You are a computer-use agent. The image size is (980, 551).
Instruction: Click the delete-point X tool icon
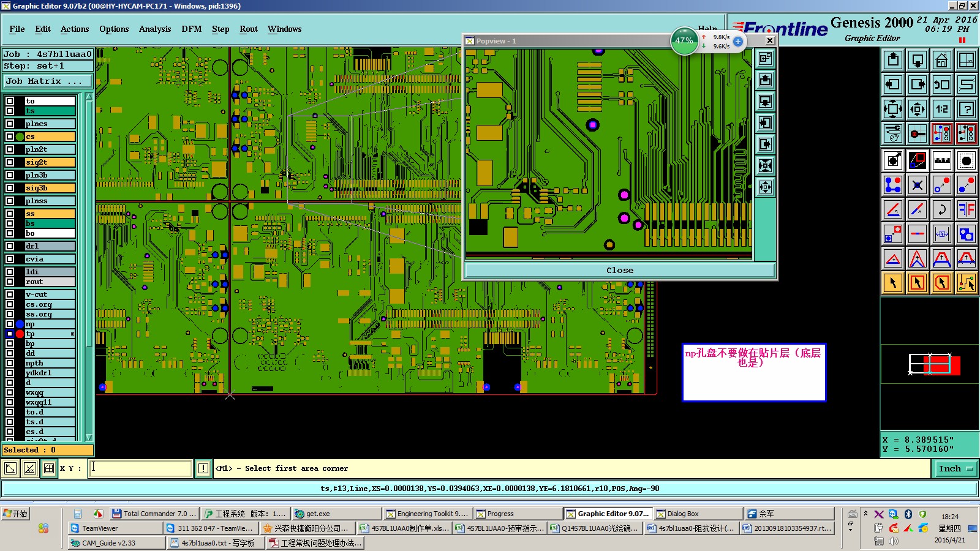click(918, 185)
